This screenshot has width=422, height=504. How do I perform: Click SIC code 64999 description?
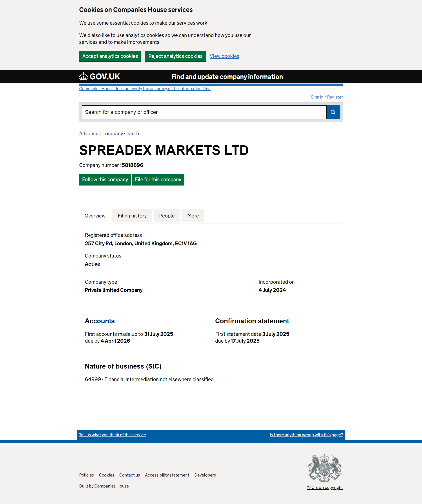point(149,379)
